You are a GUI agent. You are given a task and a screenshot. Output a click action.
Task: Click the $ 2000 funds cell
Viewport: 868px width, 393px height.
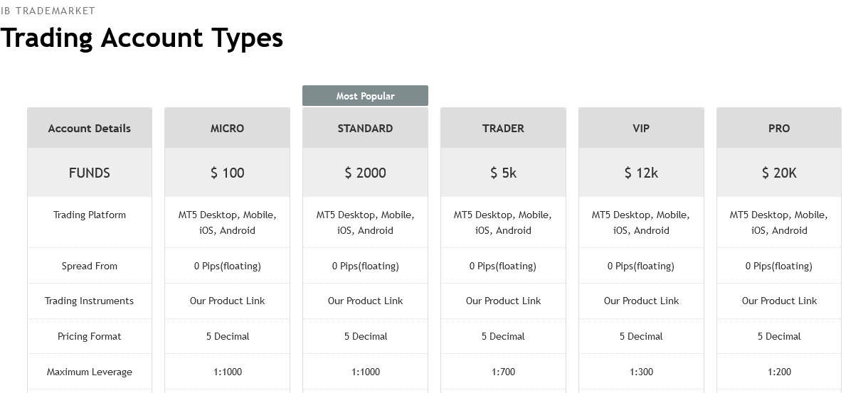pos(365,173)
